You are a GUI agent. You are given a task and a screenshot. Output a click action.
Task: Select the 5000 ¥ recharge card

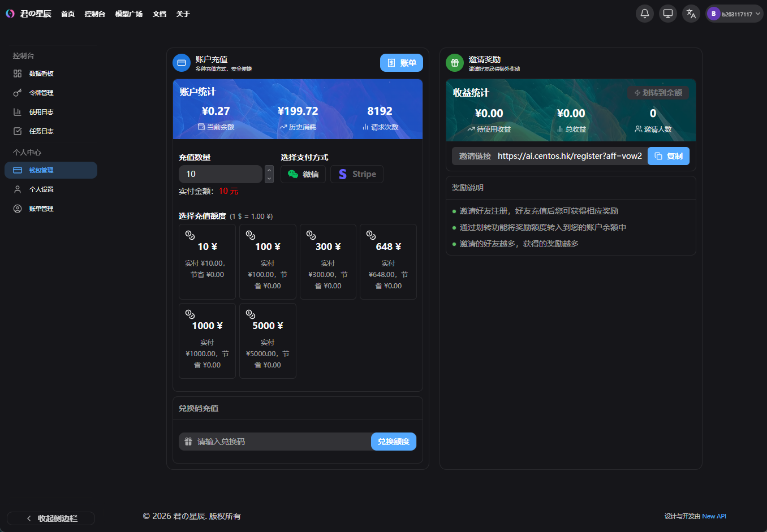coord(268,341)
